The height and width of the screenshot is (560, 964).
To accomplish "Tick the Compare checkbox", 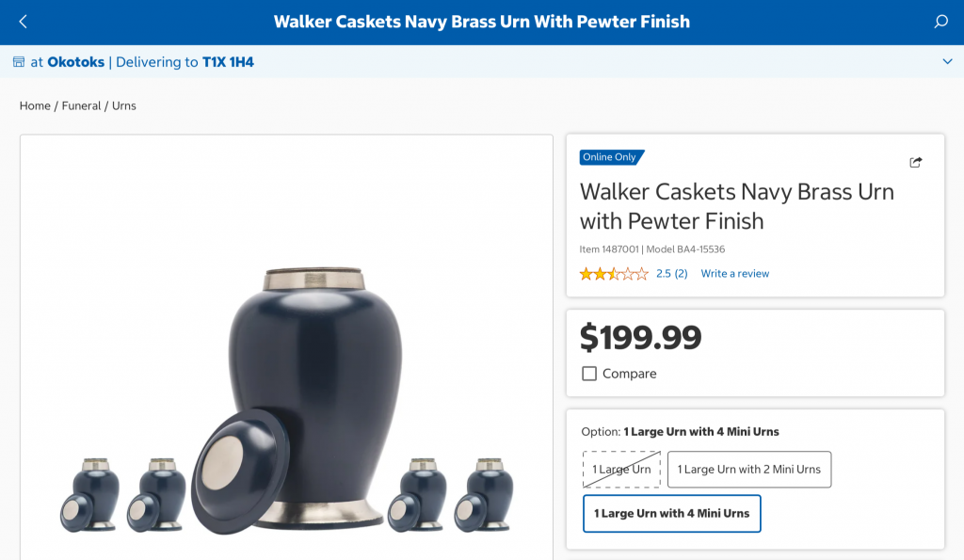I will tap(589, 374).
